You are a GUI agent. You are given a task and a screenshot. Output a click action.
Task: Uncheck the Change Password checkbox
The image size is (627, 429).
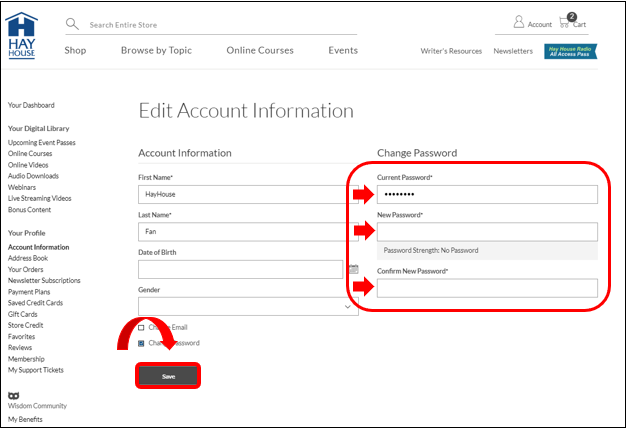pyautogui.click(x=141, y=343)
